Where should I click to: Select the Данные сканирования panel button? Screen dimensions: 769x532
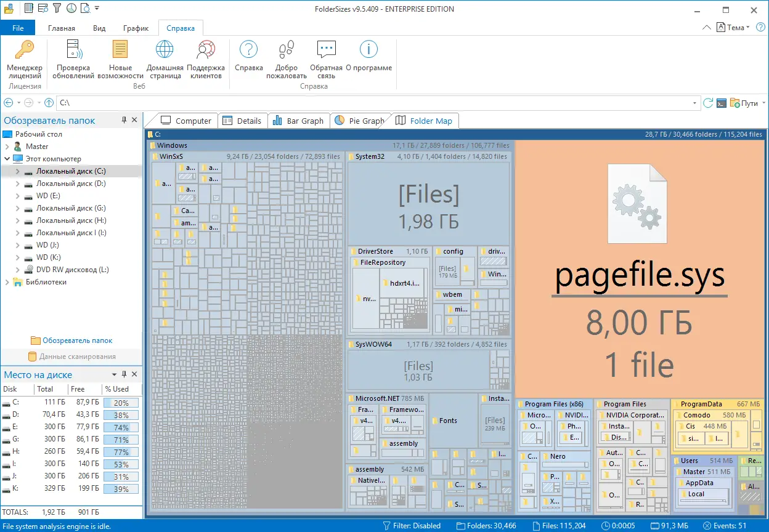pyautogui.click(x=71, y=357)
